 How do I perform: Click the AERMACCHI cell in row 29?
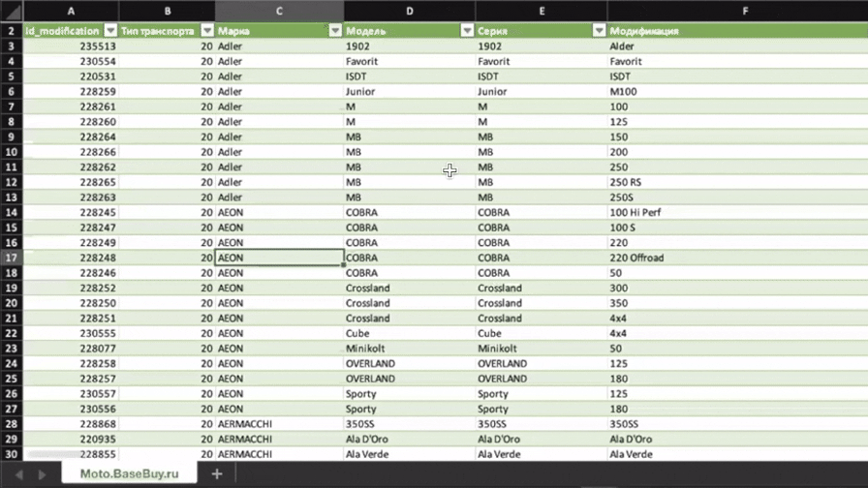click(x=279, y=440)
